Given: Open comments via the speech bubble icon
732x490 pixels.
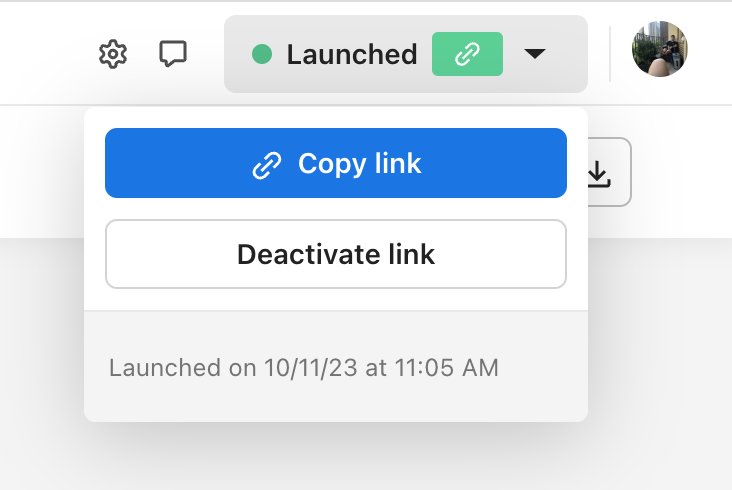Looking at the screenshot, I should pyautogui.click(x=173, y=54).
